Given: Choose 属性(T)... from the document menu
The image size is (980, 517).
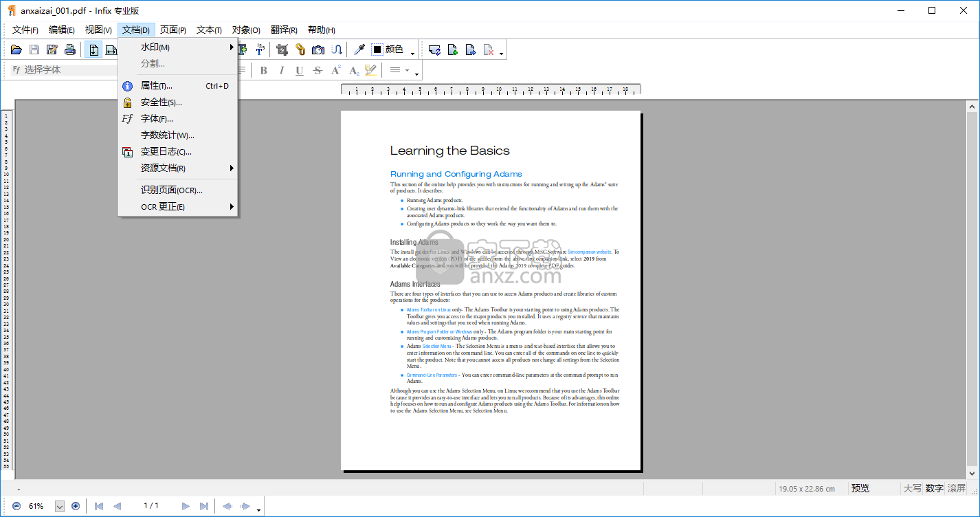Looking at the screenshot, I should pyautogui.click(x=178, y=86).
